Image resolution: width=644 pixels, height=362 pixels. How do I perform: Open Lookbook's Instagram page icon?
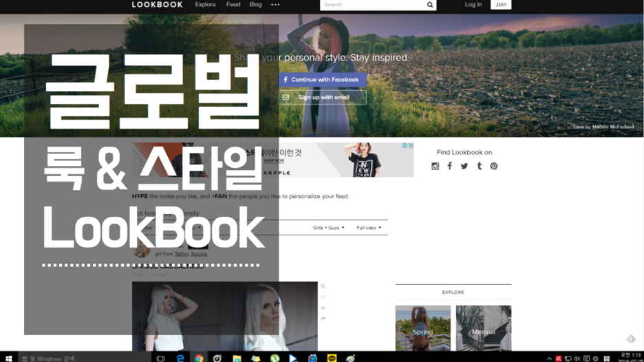pos(436,166)
